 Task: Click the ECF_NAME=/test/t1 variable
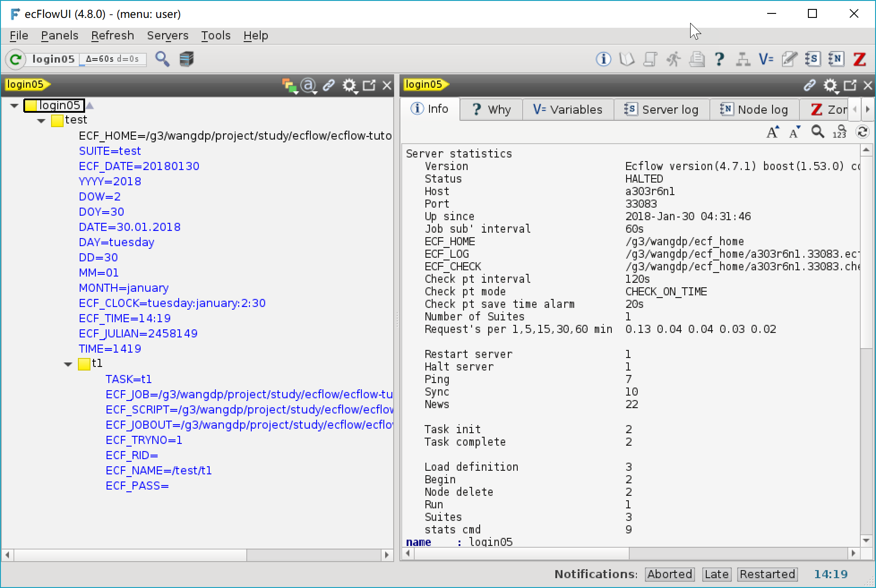coord(159,470)
